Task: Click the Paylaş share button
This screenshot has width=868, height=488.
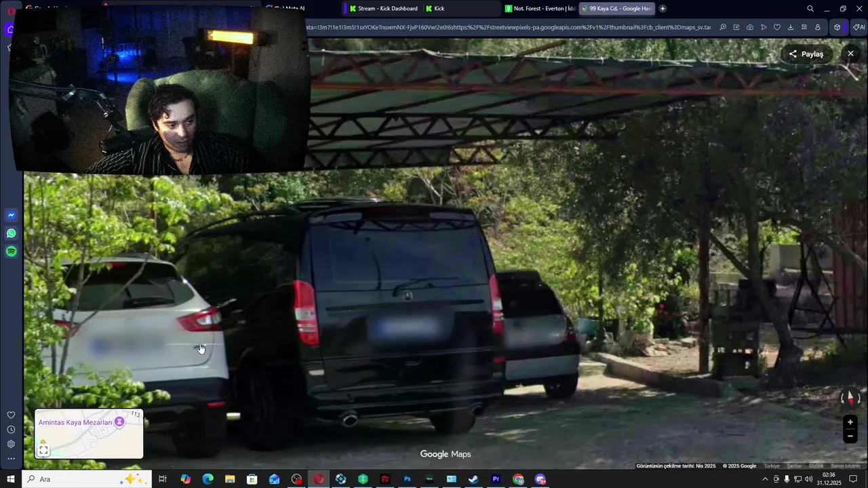Action: 806,54
